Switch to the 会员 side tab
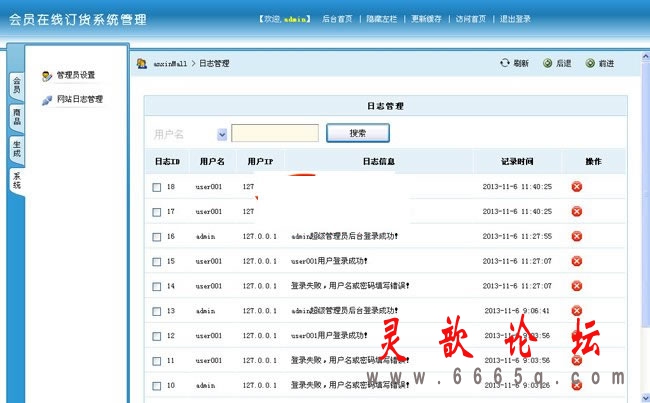 pyautogui.click(x=17, y=86)
